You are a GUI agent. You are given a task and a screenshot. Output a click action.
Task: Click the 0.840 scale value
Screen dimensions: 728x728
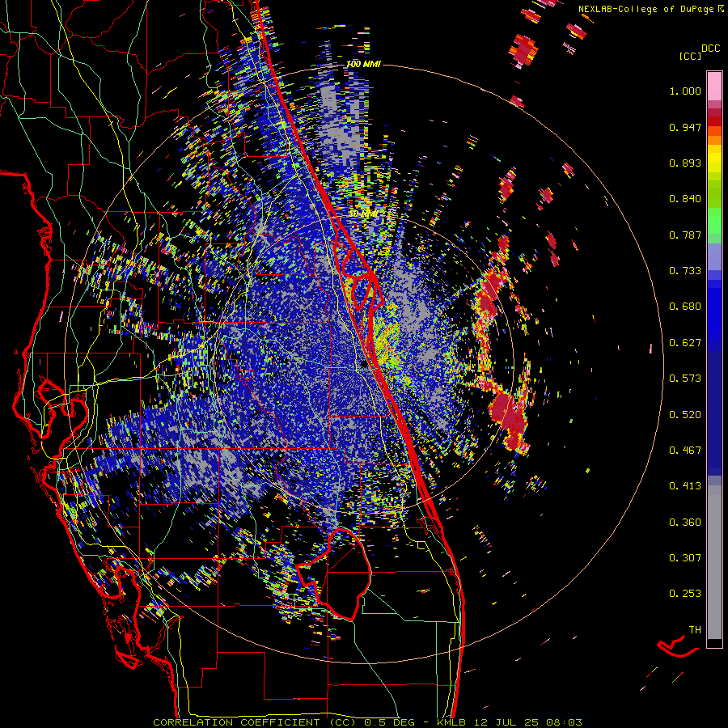(x=685, y=199)
